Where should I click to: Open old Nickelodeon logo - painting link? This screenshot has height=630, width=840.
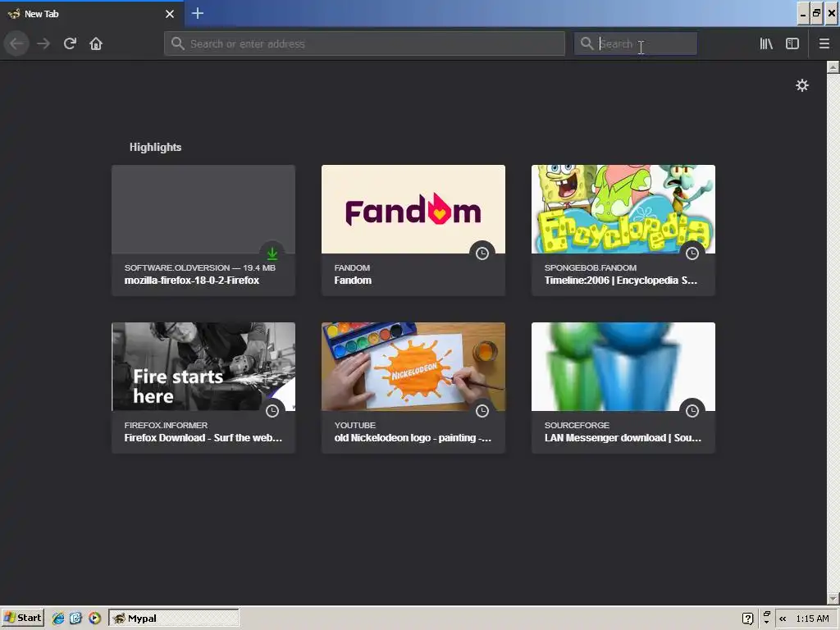pos(413,438)
